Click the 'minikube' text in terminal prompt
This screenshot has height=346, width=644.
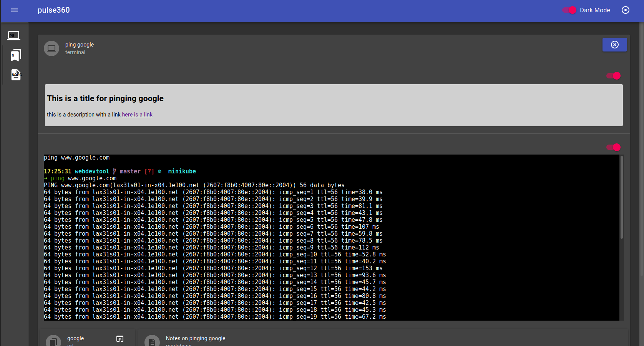point(182,171)
